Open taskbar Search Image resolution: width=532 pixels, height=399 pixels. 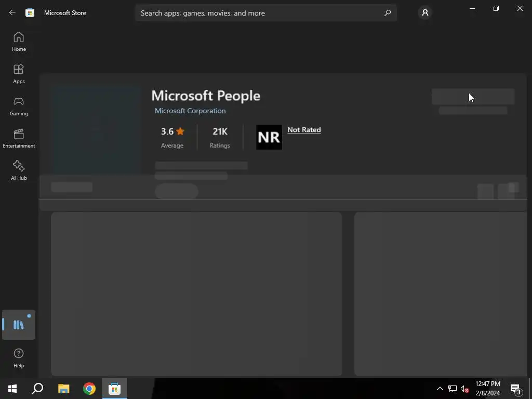click(x=37, y=389)
